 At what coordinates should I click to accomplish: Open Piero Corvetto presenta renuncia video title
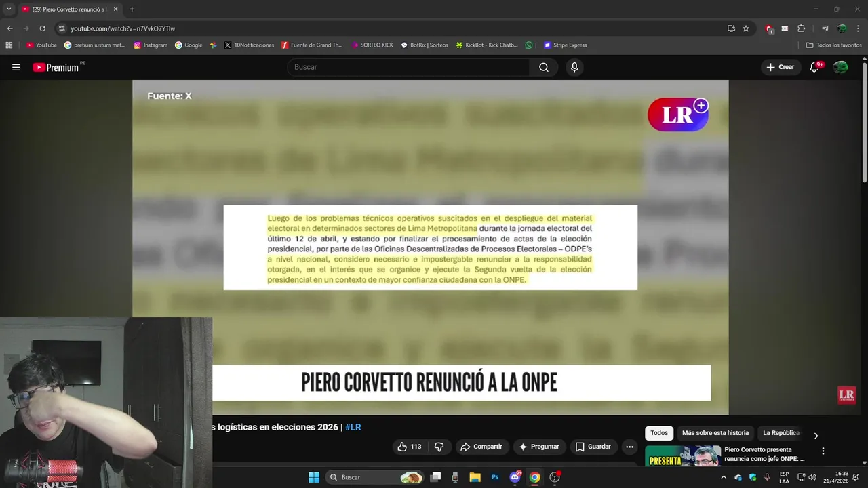tap(765, 454)
